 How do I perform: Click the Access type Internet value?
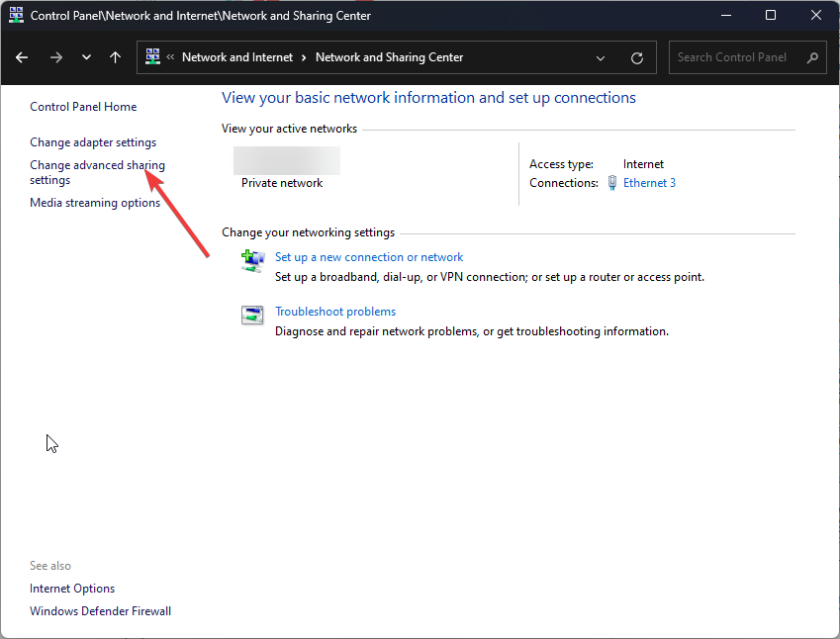(643, 164)
